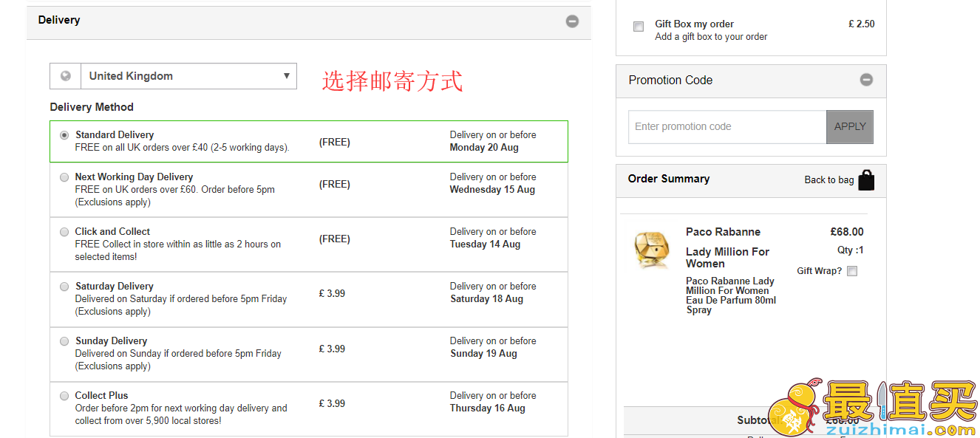Select Next Working Day Delivery option
The width and height of the screenshot is (980, 438).
64,177
